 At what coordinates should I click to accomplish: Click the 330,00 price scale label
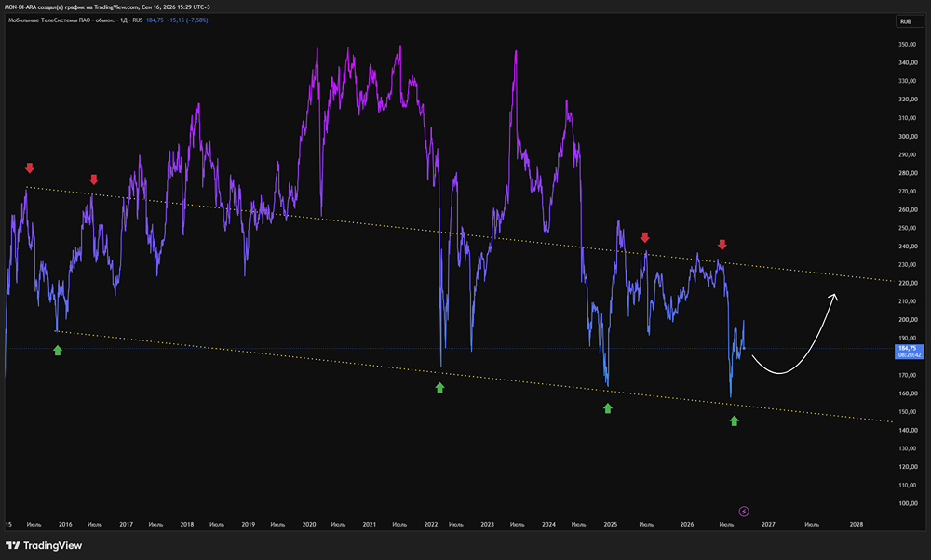(908, 81)
